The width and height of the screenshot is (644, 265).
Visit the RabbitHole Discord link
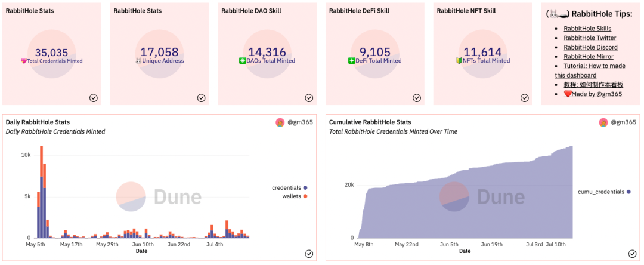pos(590,47)
